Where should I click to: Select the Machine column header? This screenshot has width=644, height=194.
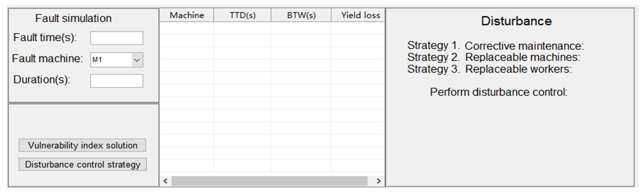click(x=187, y=15)
